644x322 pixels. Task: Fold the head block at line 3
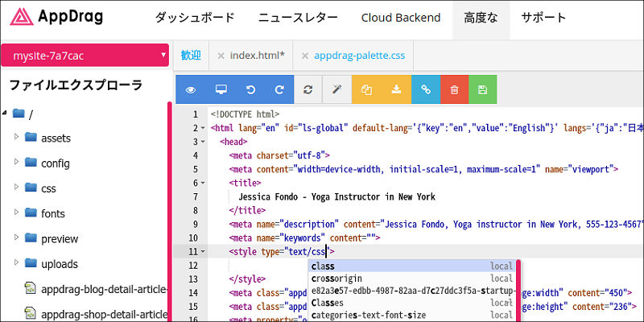203,142
